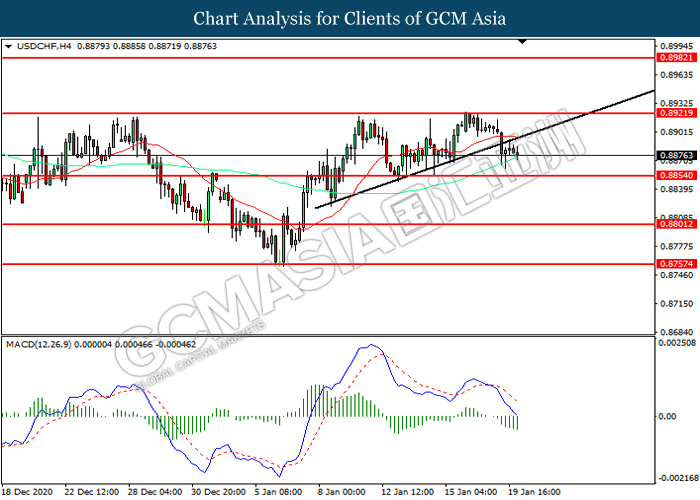Click the 15 Jan 04:00 date label
Screen dimensions: 700x500
click(471, 492)
